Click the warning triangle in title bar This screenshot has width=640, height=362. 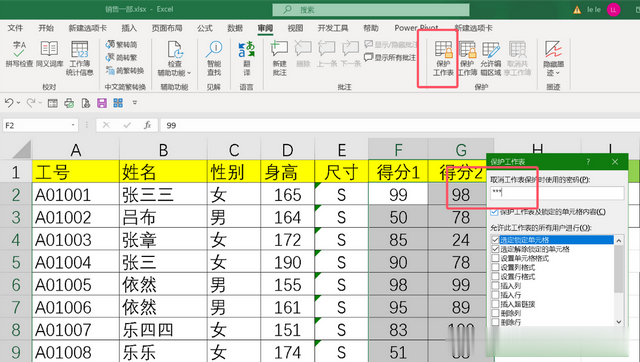[x=577, y=10]
